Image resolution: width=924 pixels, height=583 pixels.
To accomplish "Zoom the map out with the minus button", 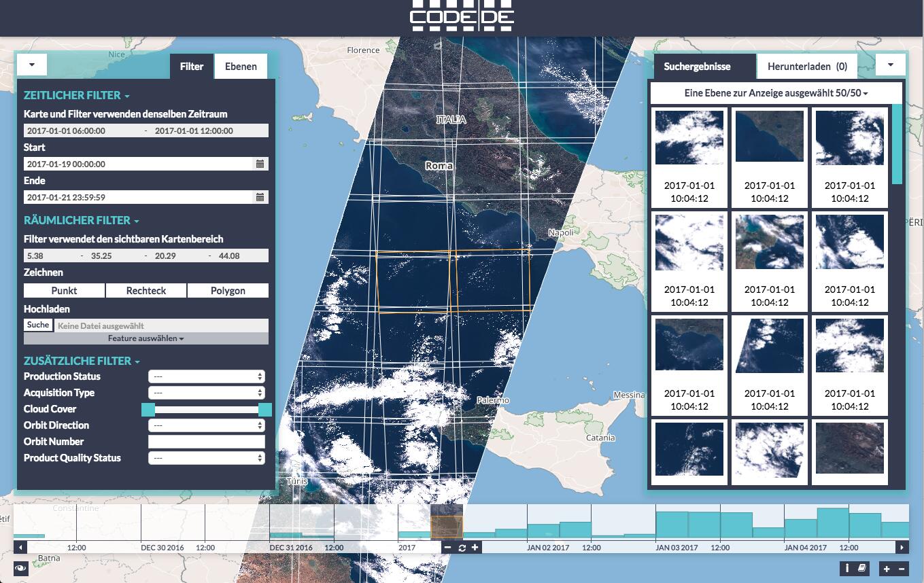I will point(902,569).
